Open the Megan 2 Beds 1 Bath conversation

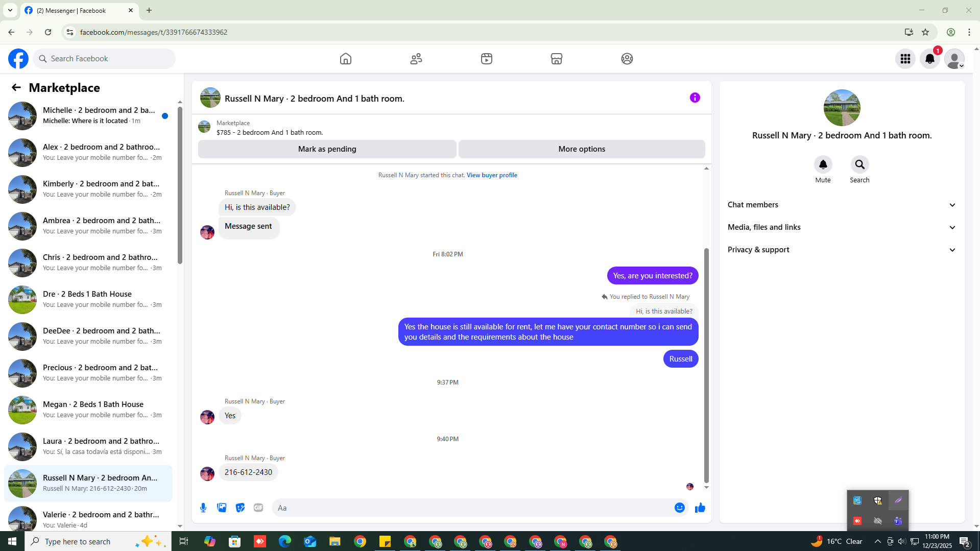click(88, 410)
